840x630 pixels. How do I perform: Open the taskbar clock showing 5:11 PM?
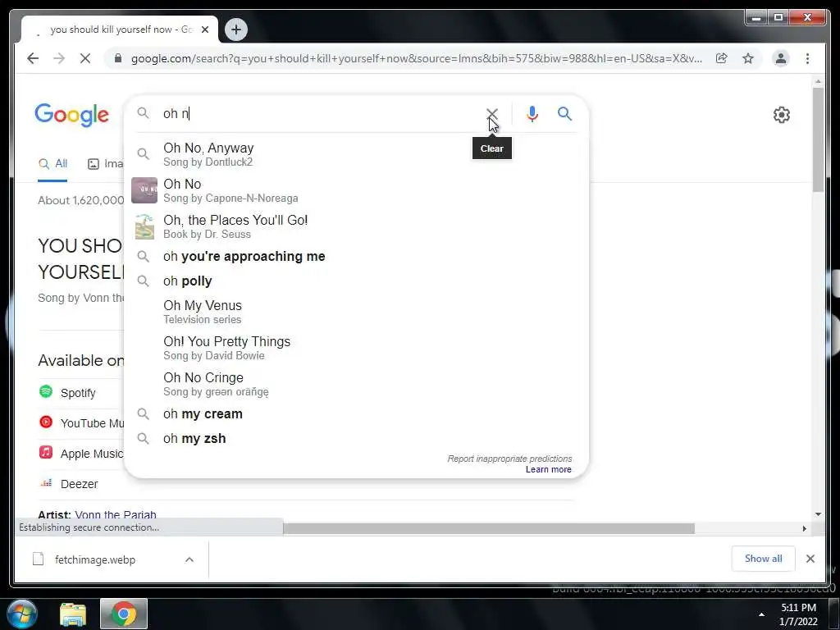click(798, 614)
